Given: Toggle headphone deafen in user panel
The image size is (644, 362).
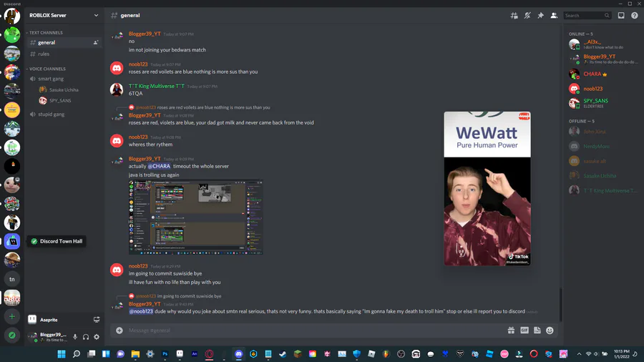Looking at the screenshot, I should point(85,337).
